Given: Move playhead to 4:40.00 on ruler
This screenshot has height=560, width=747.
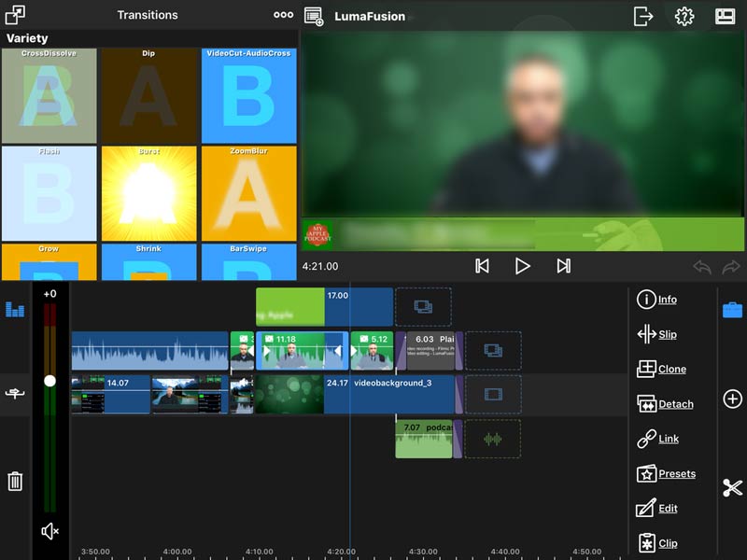Looking at the screenshot, I should click(505, 552).
